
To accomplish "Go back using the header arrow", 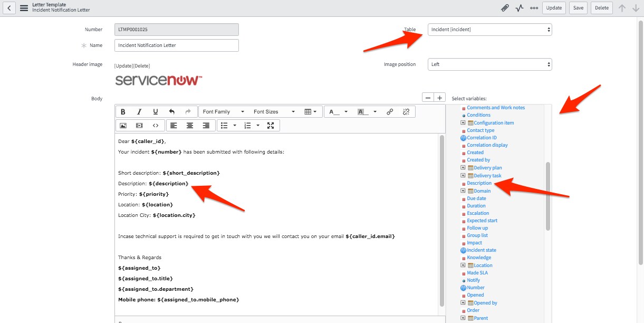I will [x=8, y=8].
